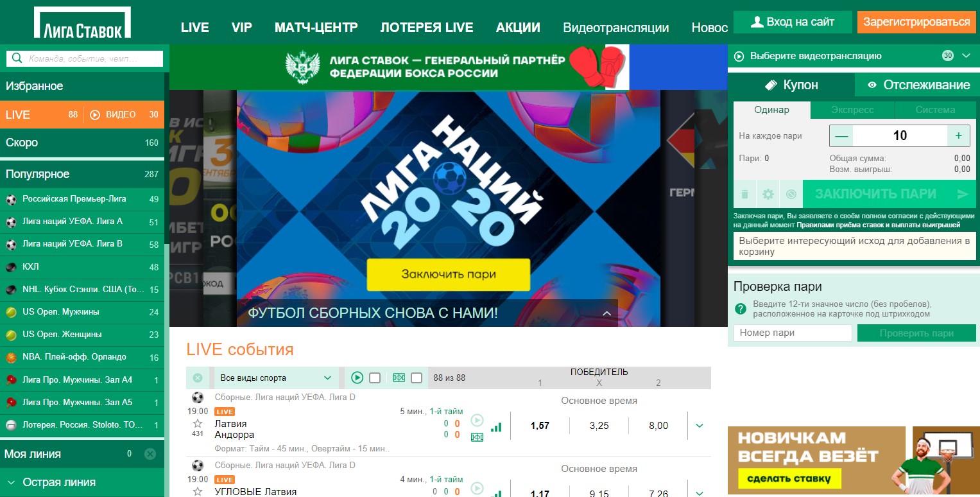Viewport: 980px width, 497px height.
Task: Play video stream for Латвия–Андорра match
Action: tap(477, 421)
